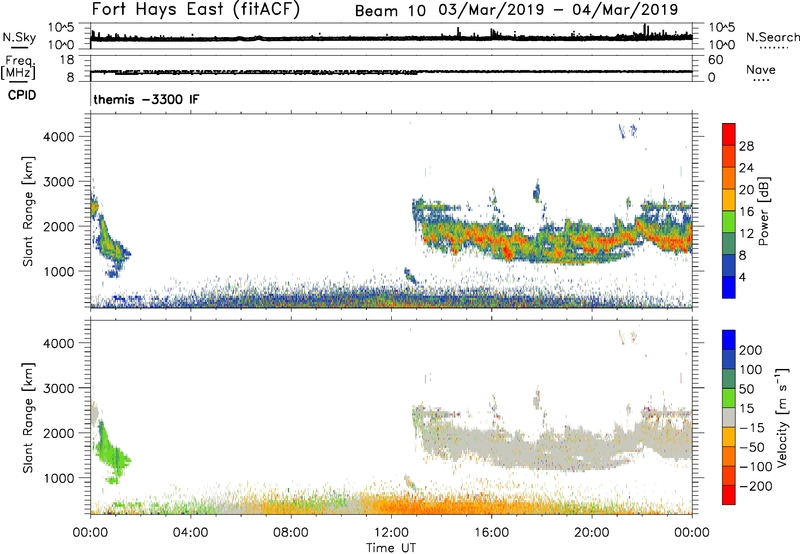Click the '60' Nave tick label

715,60
